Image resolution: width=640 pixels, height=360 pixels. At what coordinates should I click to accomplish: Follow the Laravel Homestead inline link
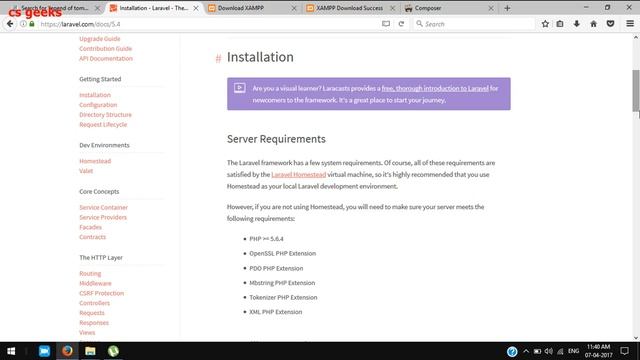298,174
